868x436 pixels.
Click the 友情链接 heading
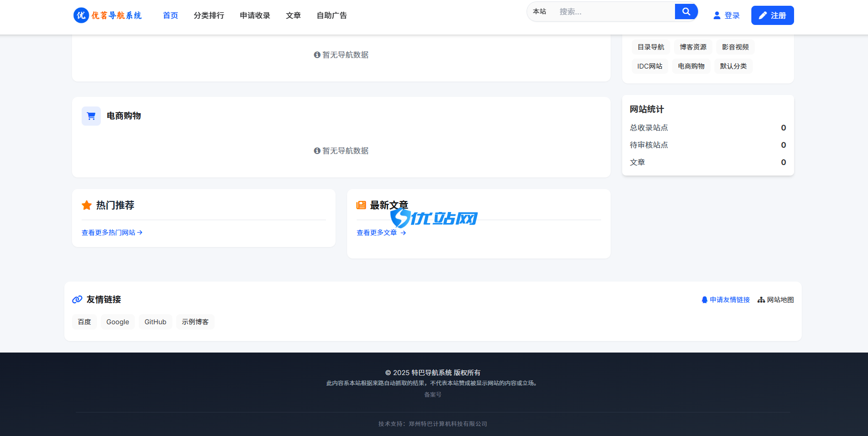(104, 299)
